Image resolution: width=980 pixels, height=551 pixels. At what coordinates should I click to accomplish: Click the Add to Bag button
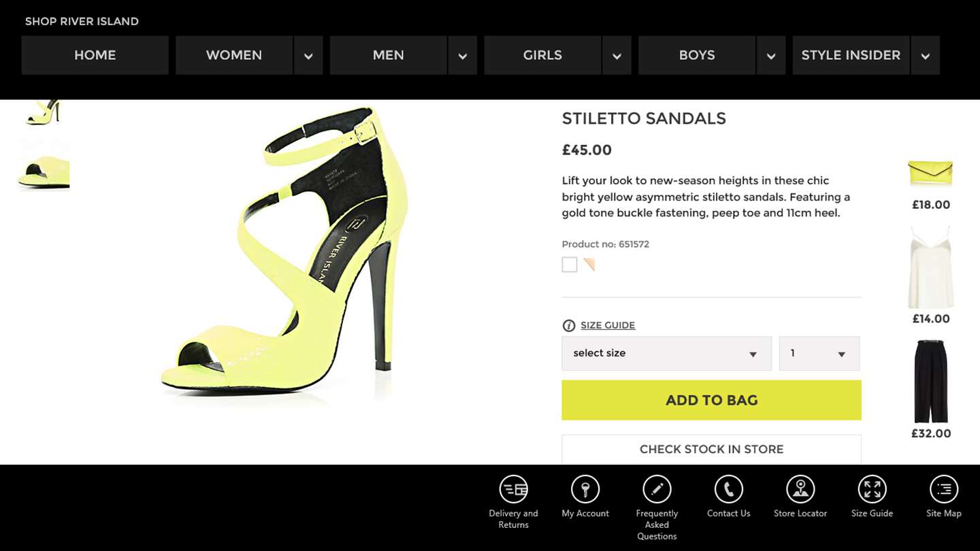[x=711, y=400]
